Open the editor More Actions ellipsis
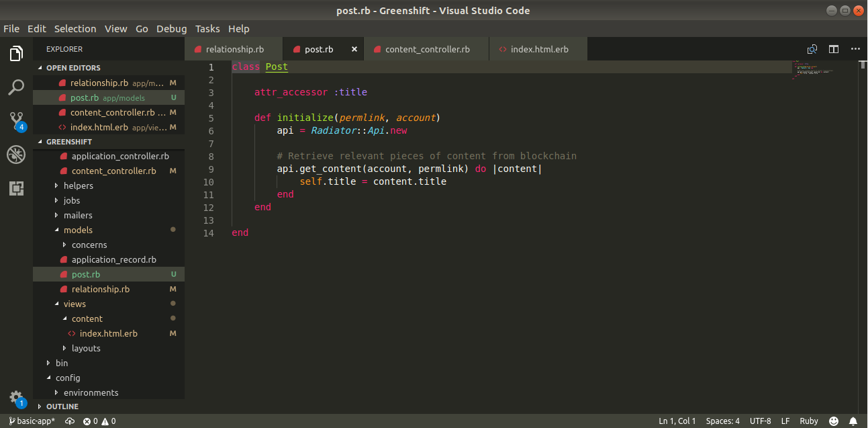868x428 pixels. [855, 49]
